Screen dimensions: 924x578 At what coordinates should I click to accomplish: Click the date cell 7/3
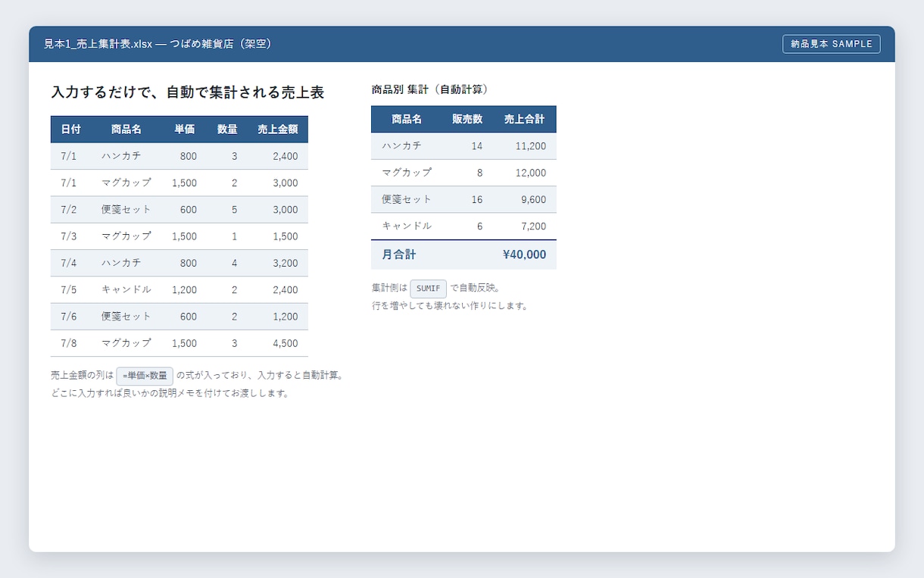tap(69, 236)
